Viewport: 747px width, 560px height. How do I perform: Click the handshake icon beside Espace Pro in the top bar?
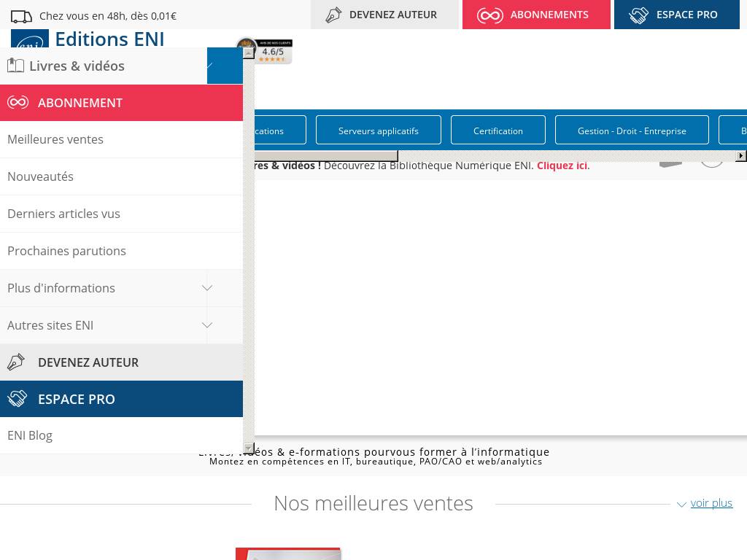638,15
